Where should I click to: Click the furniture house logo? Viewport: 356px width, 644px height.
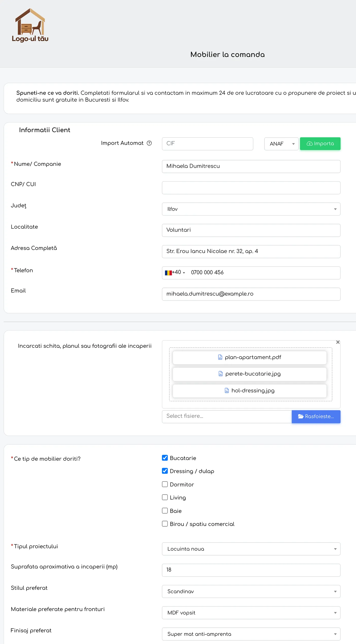click(x=30, y=25)
